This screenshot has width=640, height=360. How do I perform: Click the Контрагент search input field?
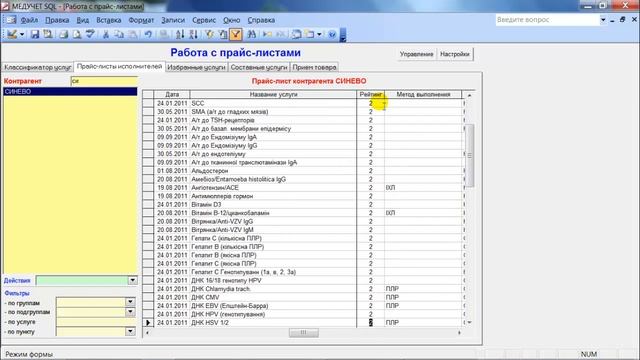point(104,81)
